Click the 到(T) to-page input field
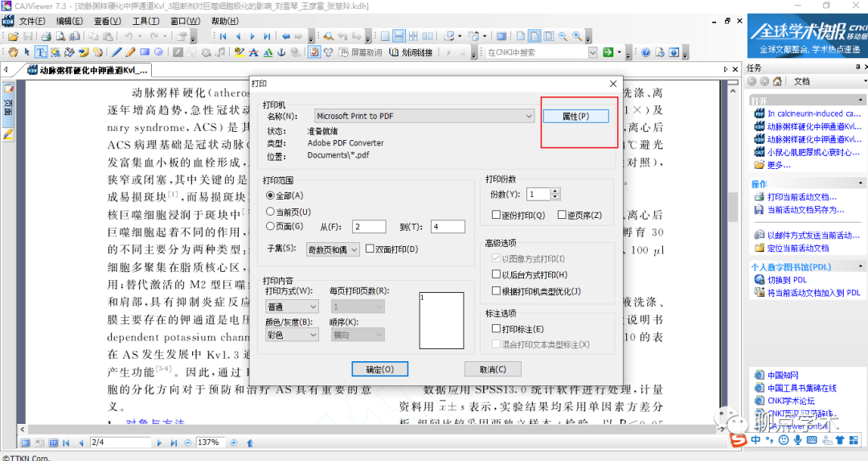 pyautogui.click(x=448, y=226)
